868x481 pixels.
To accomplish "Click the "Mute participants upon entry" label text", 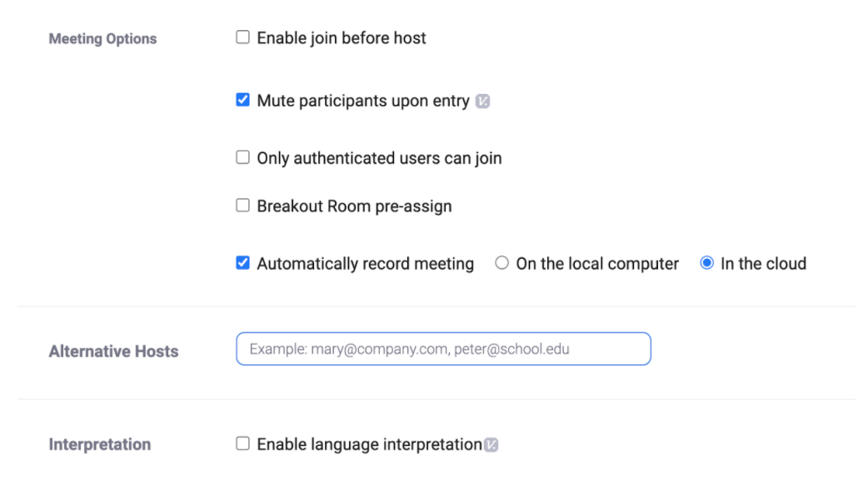I will (363, 102).
